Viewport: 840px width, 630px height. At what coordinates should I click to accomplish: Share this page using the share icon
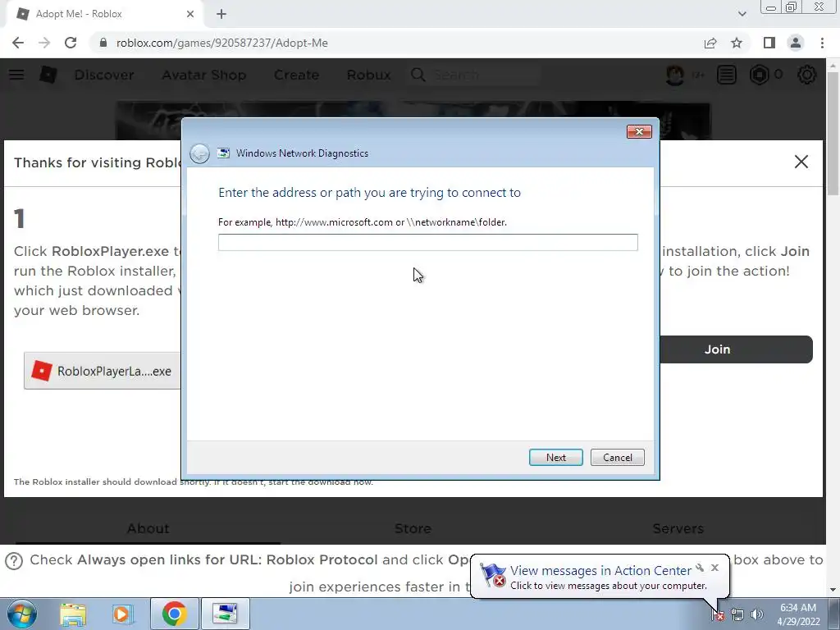[710, 43]
